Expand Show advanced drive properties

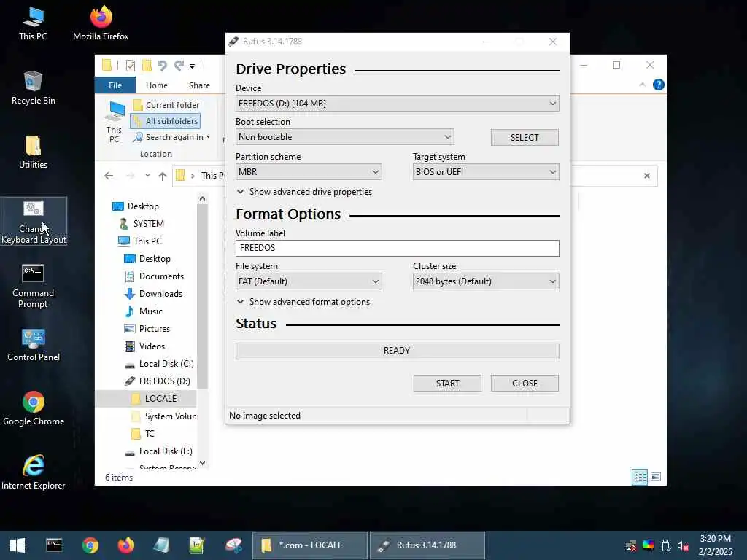[304, 192]
